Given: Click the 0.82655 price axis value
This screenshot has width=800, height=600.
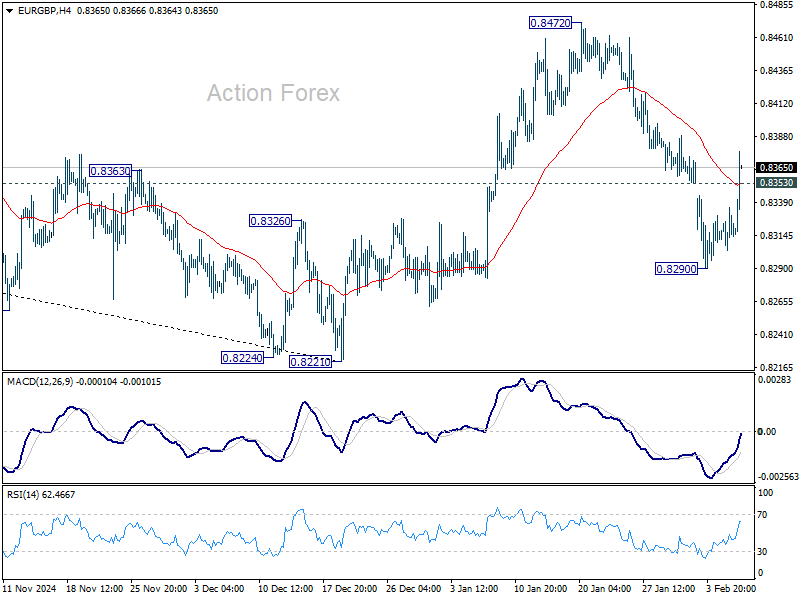Looking at the screenshot, I should pos(777,302).
